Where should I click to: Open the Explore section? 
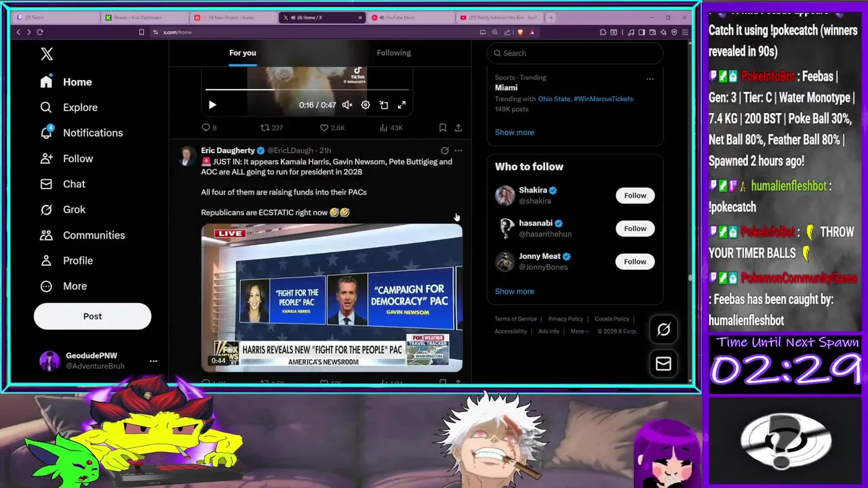point(68,107)
